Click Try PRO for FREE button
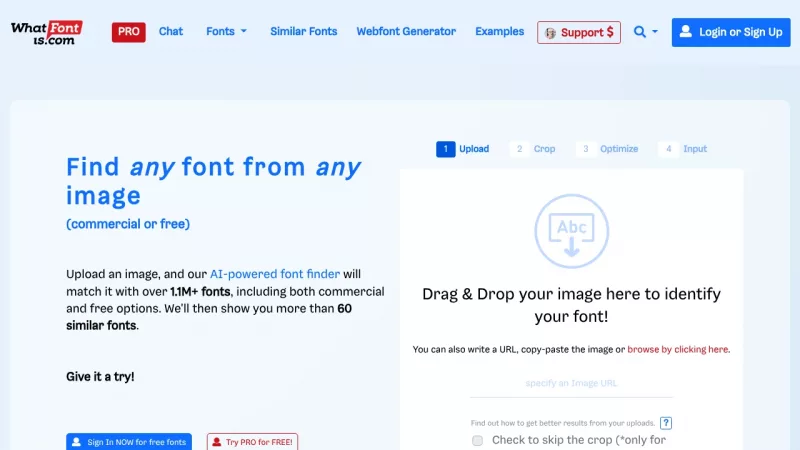The image size is (800, 450). coord(253,442)
